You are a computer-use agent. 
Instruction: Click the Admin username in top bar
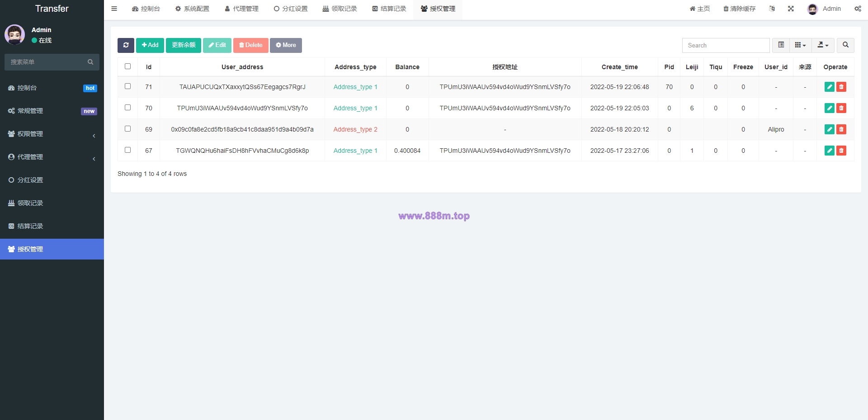tap(831, 9)
